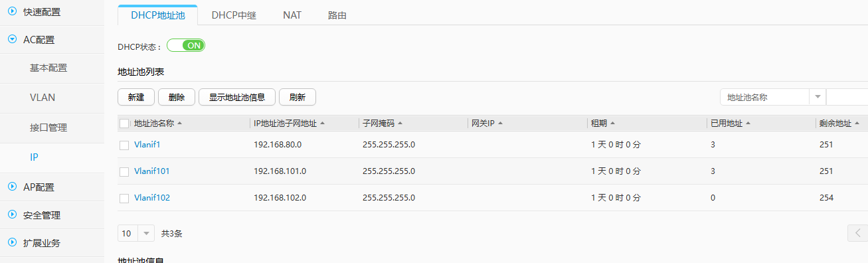Click the Vlanif1 lease 1 天 0 时 0 分
This screenshot has height=263, width=868.
tap(616, 144)
